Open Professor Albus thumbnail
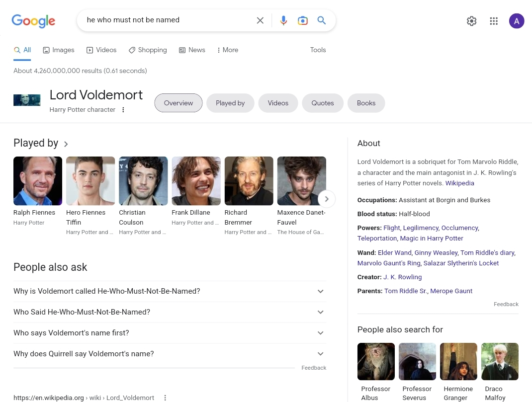This screenshot has height=402, width=532. click(376, 361)
